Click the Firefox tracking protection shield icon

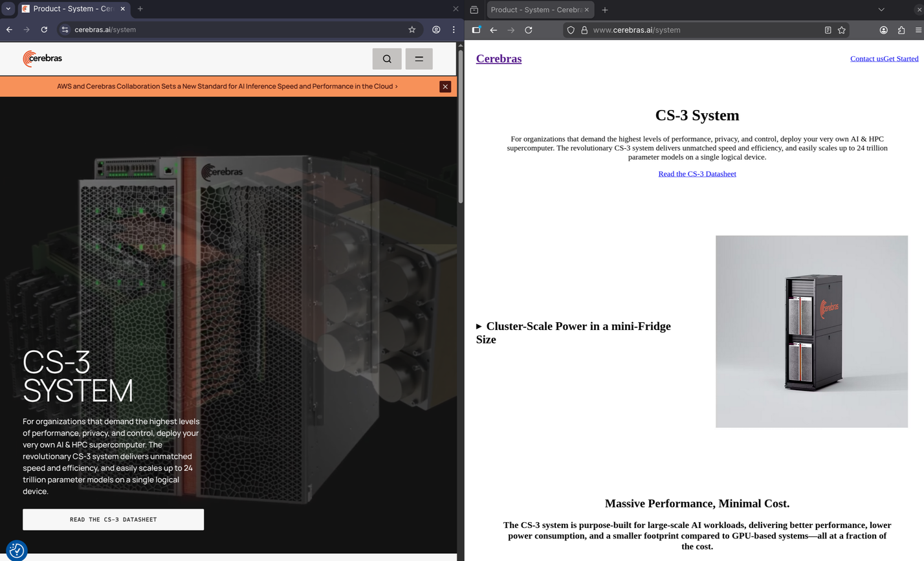[571, 30]
